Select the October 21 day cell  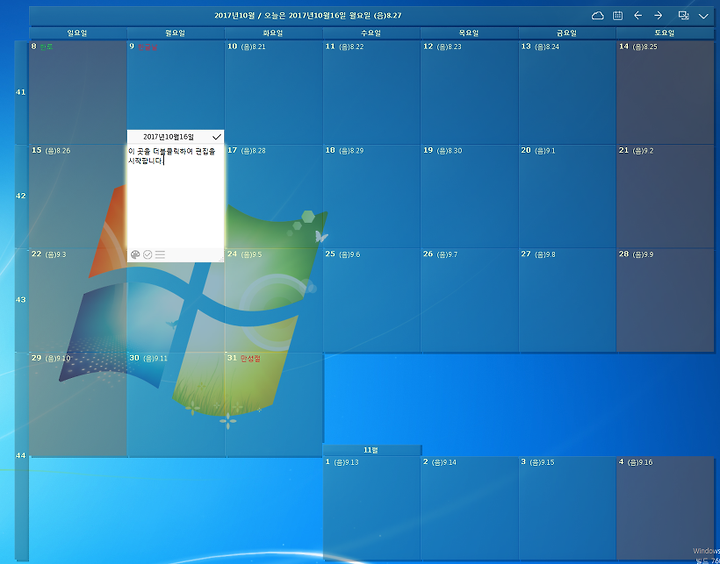point(664,197)
